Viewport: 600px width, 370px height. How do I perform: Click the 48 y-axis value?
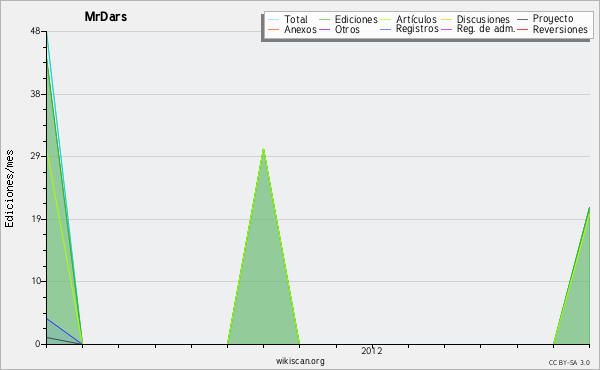tap(35, 31)
